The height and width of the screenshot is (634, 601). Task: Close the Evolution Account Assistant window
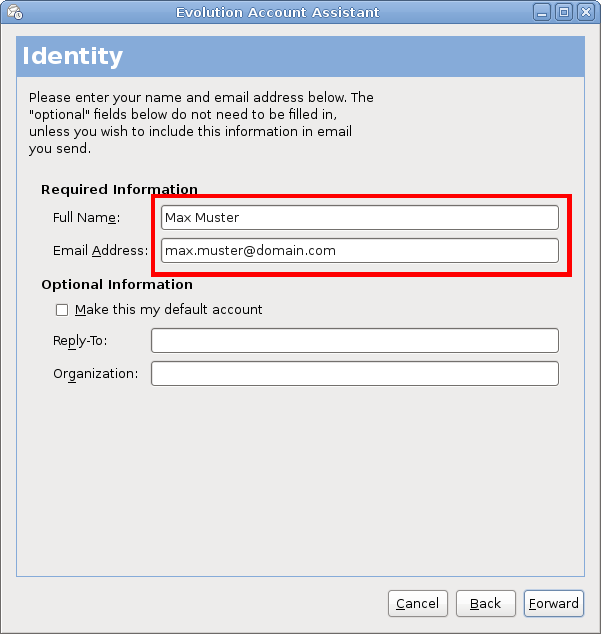tap(585, 12)
